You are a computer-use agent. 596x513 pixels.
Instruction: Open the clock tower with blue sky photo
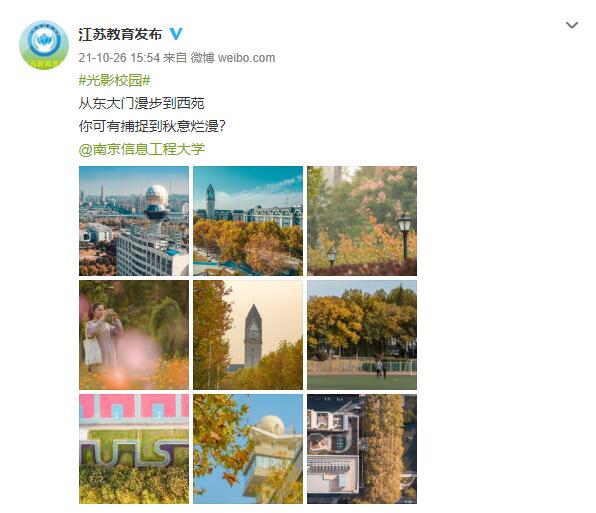[248, 221]
